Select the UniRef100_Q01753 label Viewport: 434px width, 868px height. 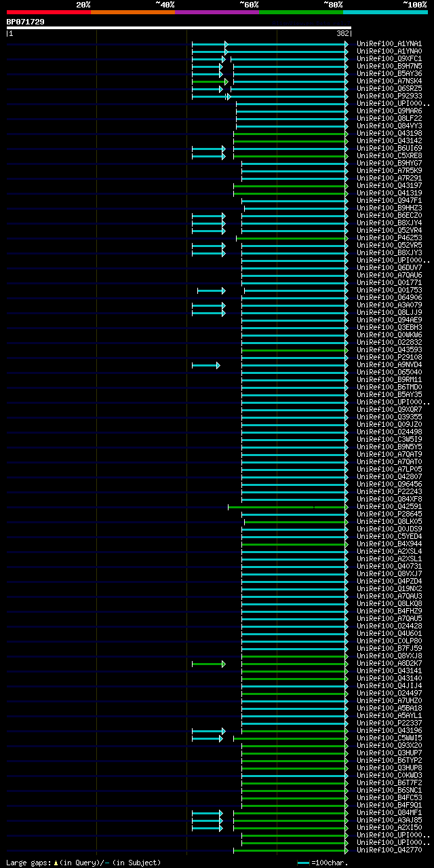[389, 290]
